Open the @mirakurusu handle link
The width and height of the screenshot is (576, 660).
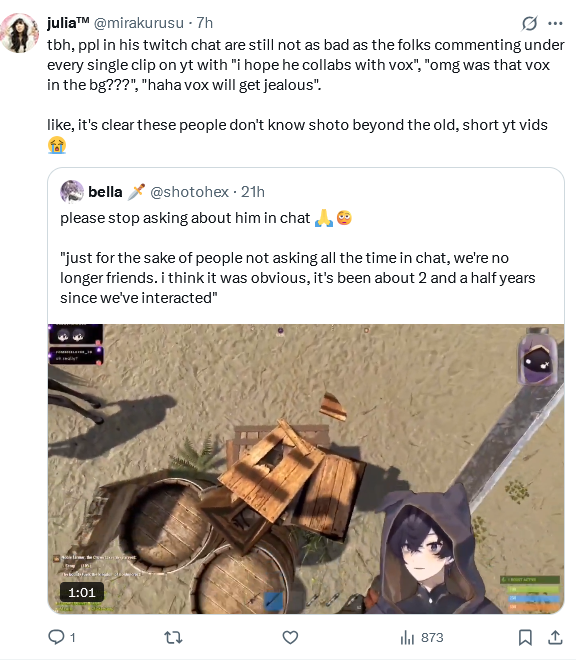click(x=139, y=23)
